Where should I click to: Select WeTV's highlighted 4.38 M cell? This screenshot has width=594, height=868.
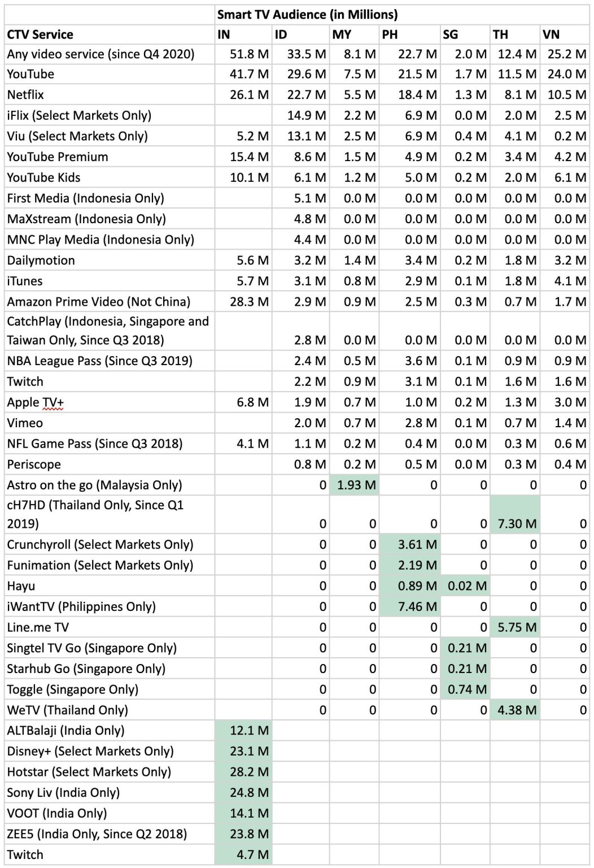click(x=514, y=710)
